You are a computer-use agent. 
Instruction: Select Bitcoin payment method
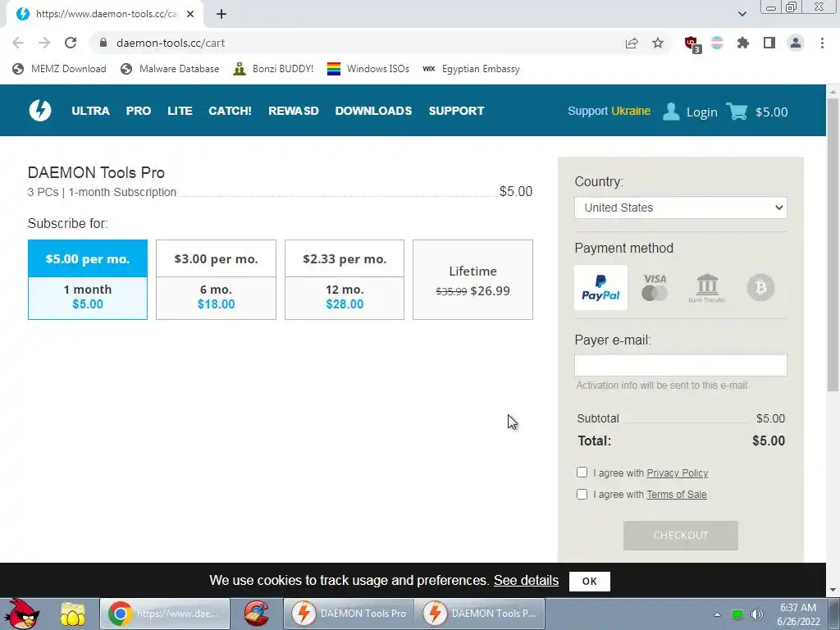pos(760,288)
